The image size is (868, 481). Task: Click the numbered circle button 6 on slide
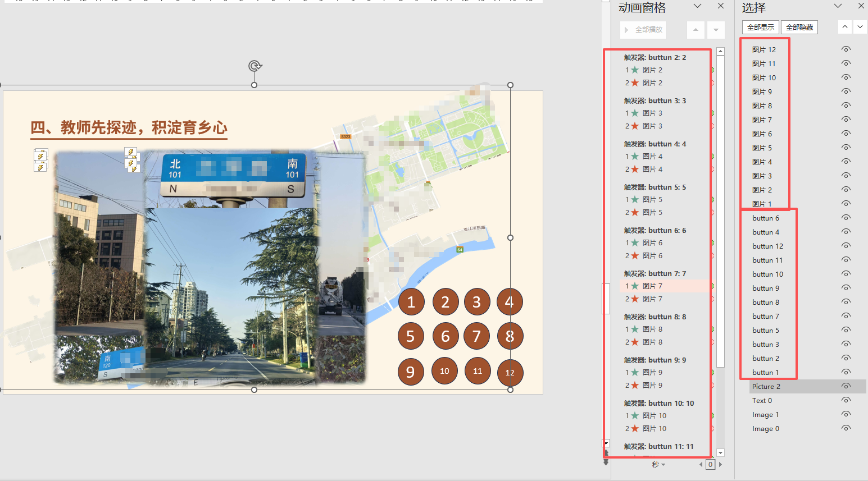click(x=446, y=336)
